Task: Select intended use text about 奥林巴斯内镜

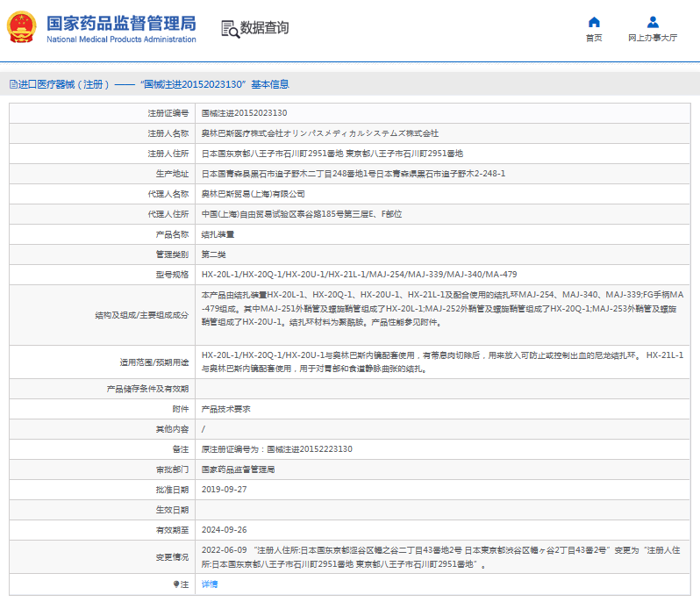Action: [442, 362]
